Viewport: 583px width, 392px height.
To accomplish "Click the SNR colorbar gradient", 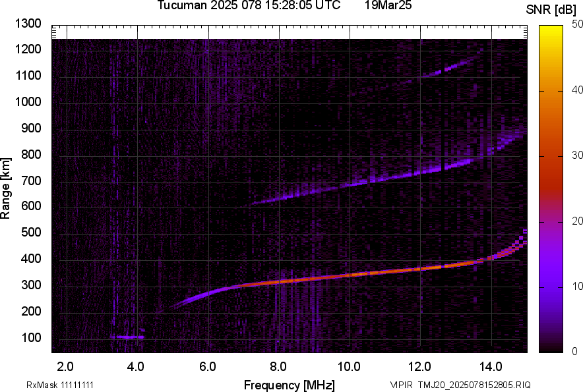I will click(x=551, y=189).
